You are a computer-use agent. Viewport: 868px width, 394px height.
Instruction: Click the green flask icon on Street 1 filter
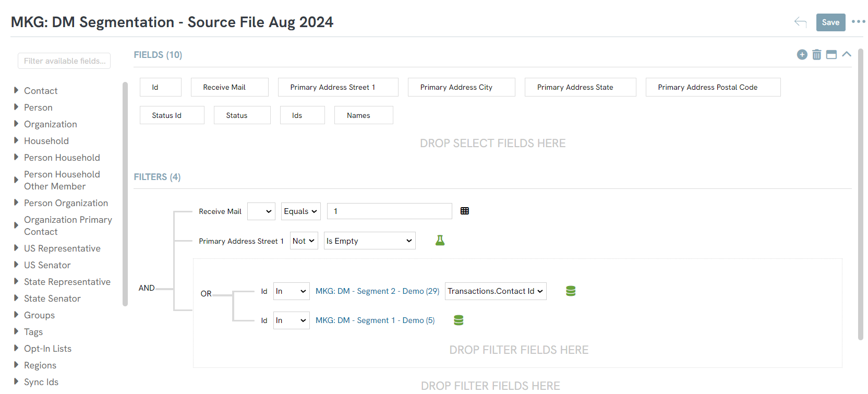[x=440, y=240]
